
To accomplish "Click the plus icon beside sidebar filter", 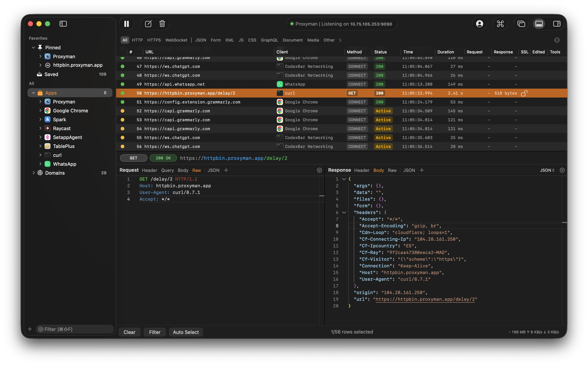I will point(30,329).
